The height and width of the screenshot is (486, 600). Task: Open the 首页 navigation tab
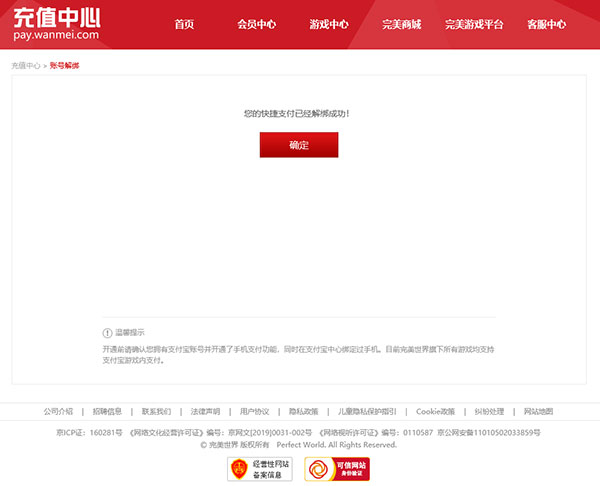click(x=184, y=24)
